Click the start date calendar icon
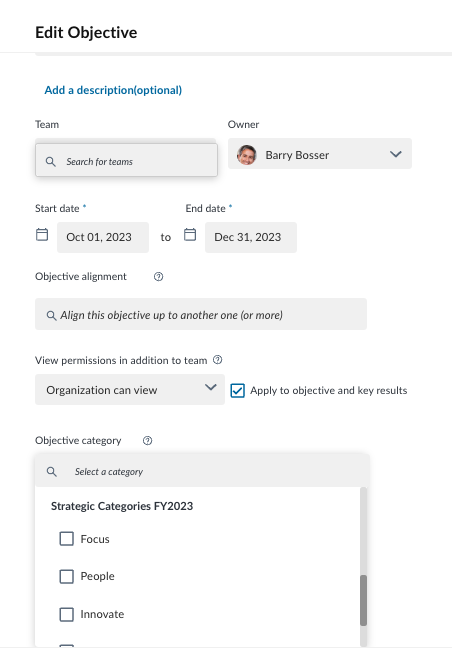Viewport: 452px width, 655px height. 42,235
